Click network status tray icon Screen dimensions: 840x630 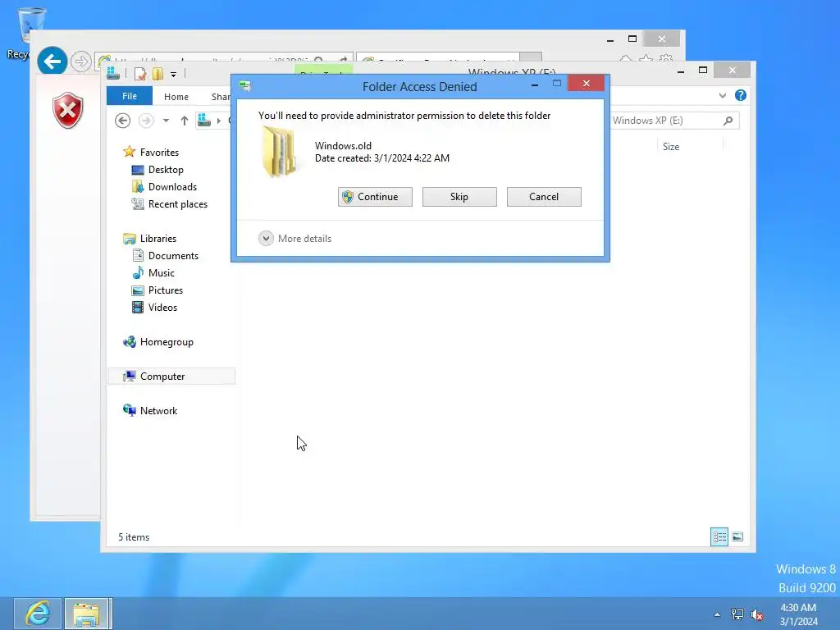[x=737, y=614]
